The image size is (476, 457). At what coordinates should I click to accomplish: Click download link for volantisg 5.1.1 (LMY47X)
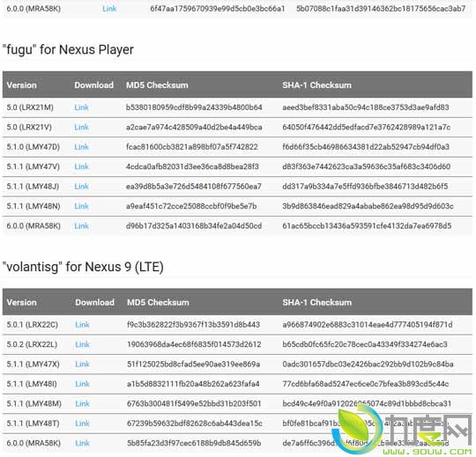(82, 364)
